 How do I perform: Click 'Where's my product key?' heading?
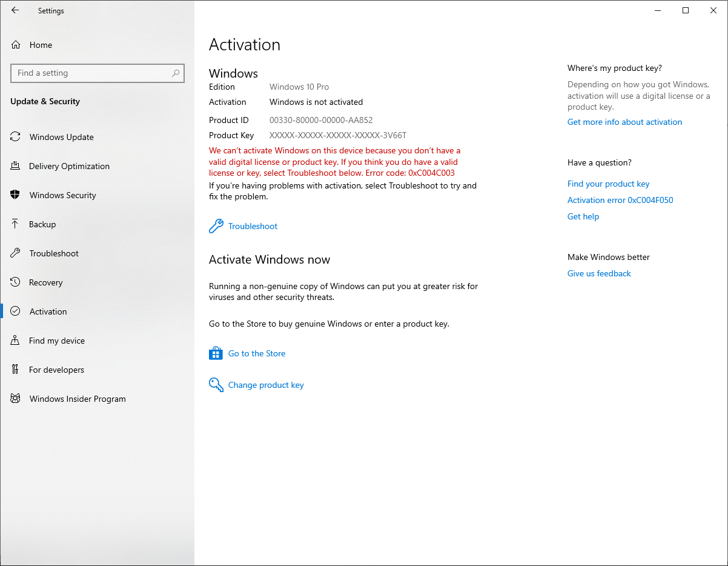615,68
